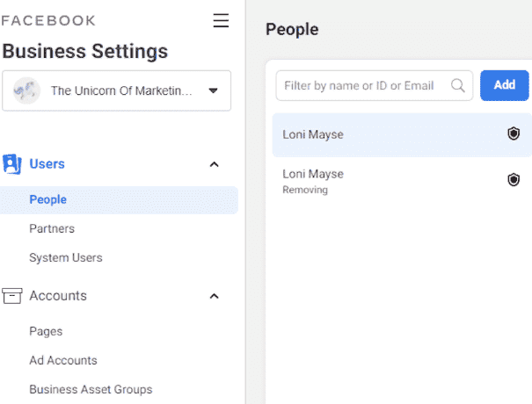This screenshot has width=532, height=404.
Task: Collapse the Users section chevron
Action: pos(214,164)
